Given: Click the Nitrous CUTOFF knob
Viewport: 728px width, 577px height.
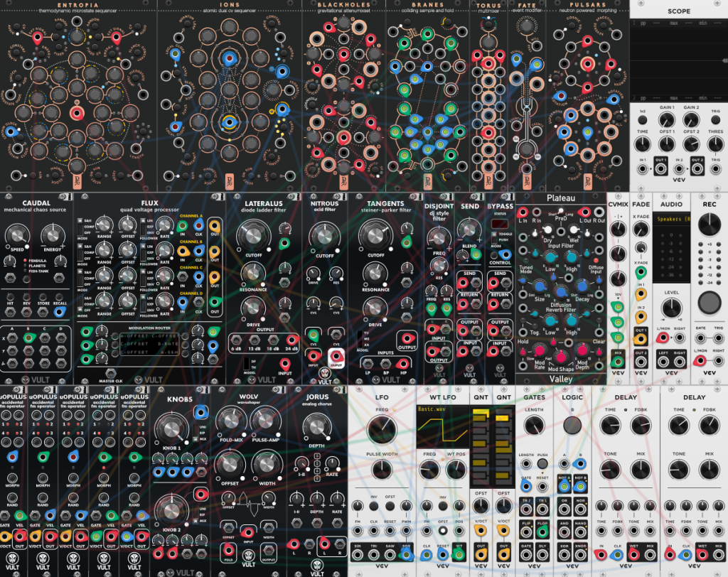Looking at the screenshot, I should (x=324, y=236).
